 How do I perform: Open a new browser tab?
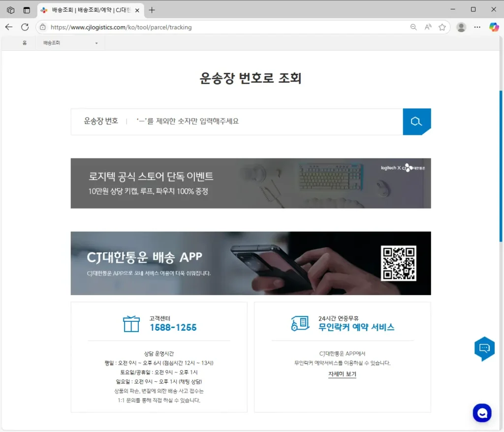tap(152, 10)
